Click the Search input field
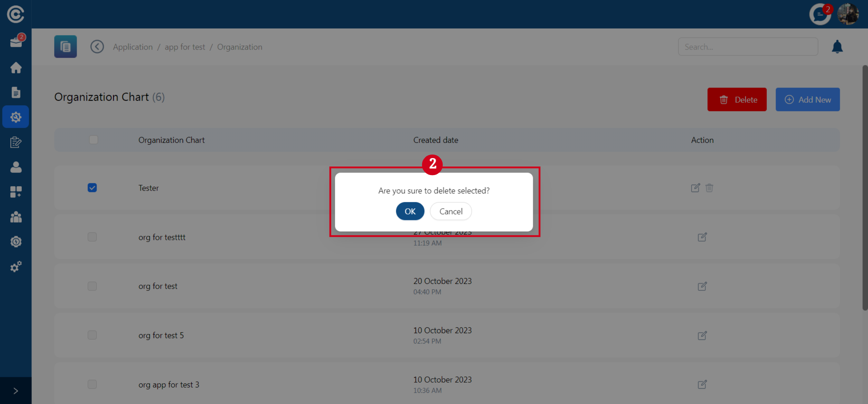 tap(748, 47)
